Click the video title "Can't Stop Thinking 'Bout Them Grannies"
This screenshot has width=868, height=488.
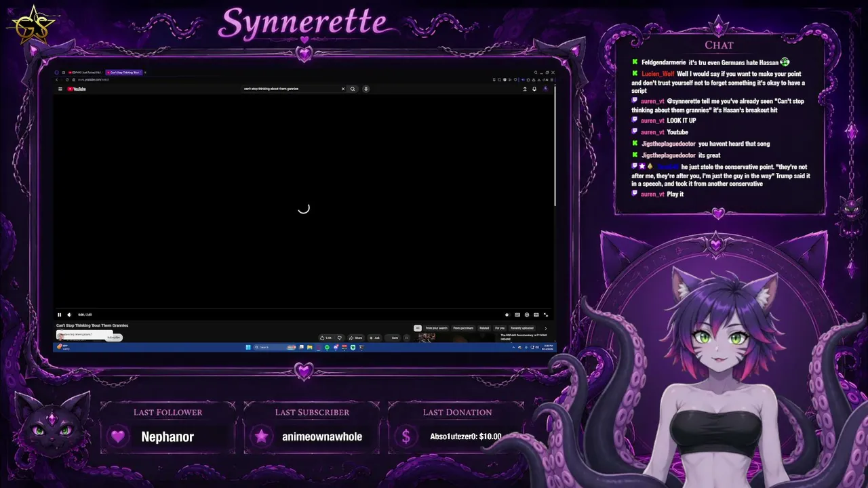click(92, 325)
